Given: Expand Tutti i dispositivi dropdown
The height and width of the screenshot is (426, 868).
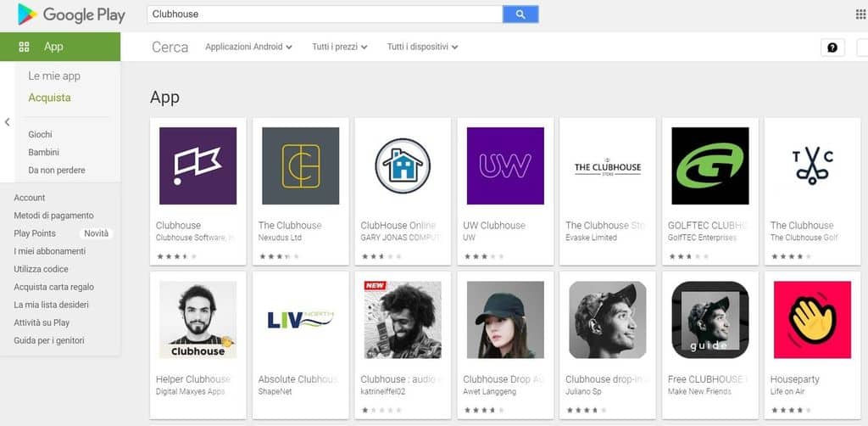Looking at the screenshot, I should 422,47.
